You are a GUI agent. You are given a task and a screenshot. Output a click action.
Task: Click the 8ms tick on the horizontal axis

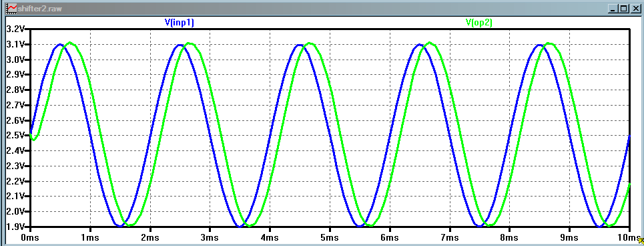[x=509, y=238]
